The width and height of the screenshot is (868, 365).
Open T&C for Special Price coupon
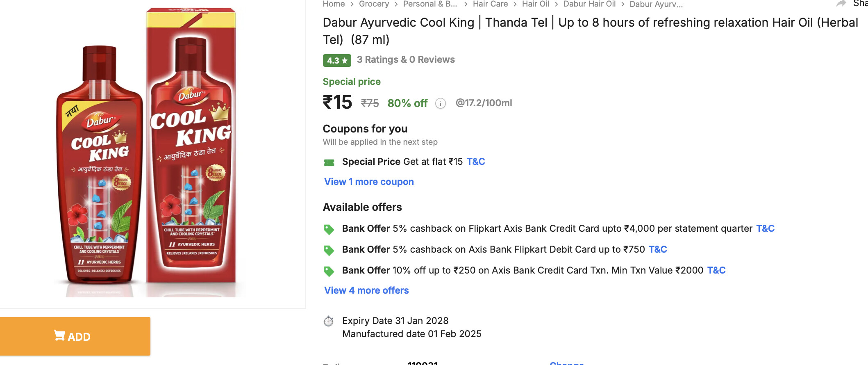(x=476, y=162)
